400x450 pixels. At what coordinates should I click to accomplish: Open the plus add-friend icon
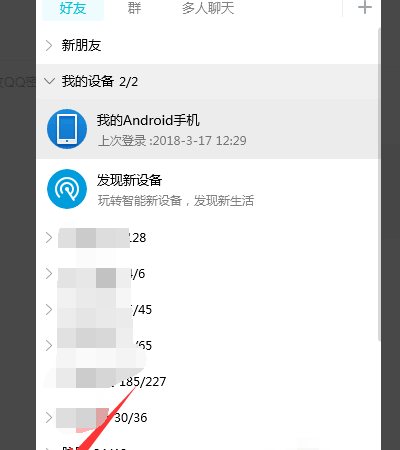point(364,7)
